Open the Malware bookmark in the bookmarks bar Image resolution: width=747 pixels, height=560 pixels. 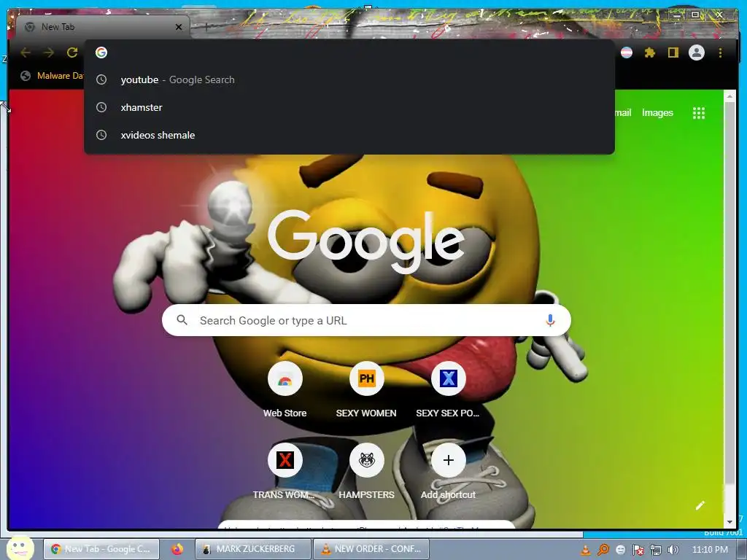tap(53, 76)
